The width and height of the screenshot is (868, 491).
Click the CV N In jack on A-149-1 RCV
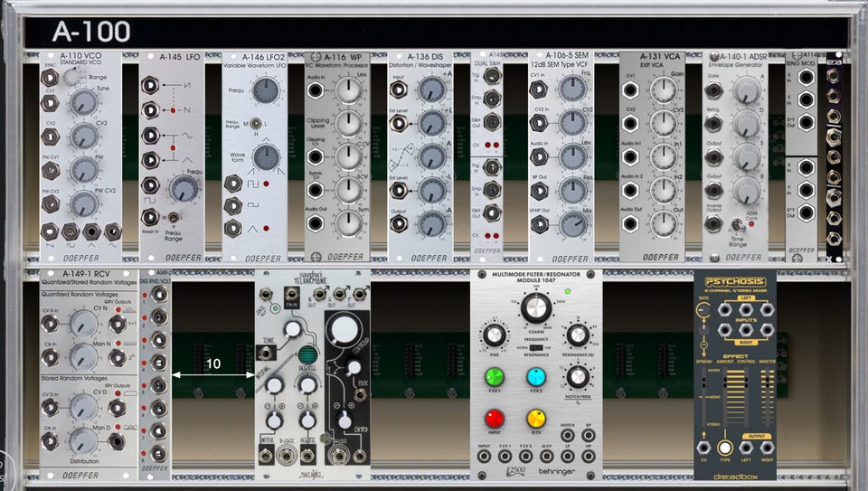pyautogui.click(x=50, y=324)
